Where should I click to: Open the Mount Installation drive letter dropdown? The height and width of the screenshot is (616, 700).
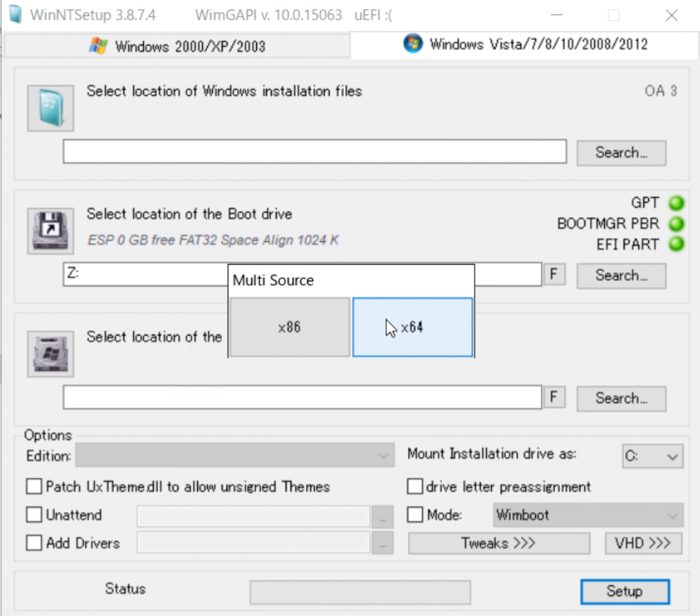point(652,456)
